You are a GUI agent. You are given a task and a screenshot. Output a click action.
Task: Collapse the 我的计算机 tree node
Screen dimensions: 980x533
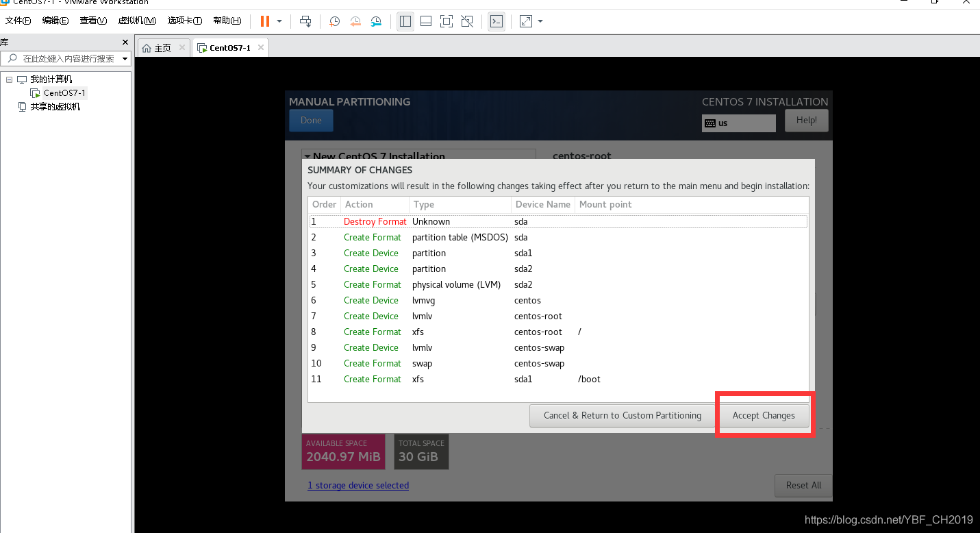pos(9,79)
